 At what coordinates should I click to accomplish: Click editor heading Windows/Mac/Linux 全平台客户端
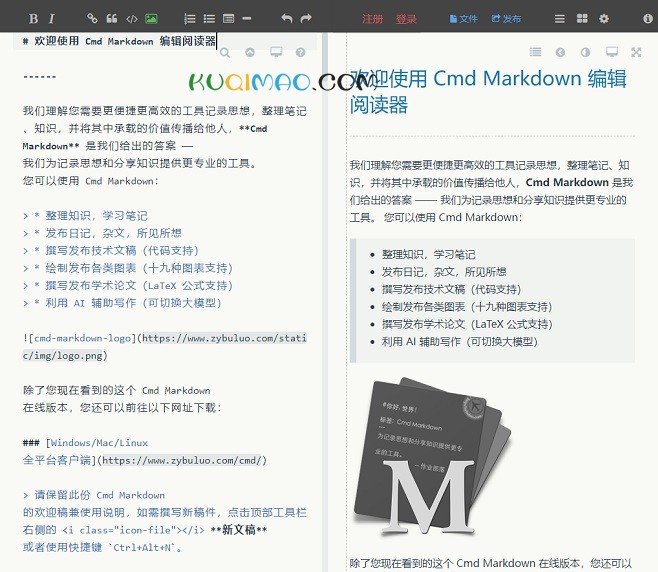145,452
